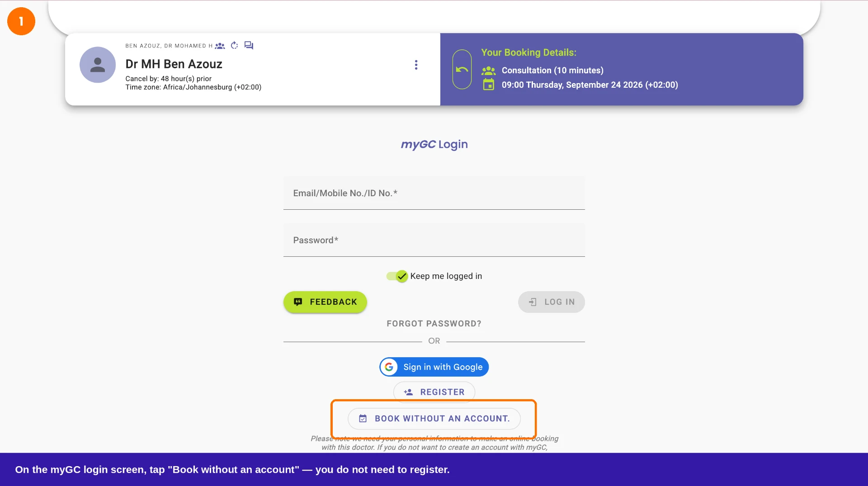
Task: Click the 'BEN AZOUZ, DR MOHAMED H' label
Action: point(169,46)
